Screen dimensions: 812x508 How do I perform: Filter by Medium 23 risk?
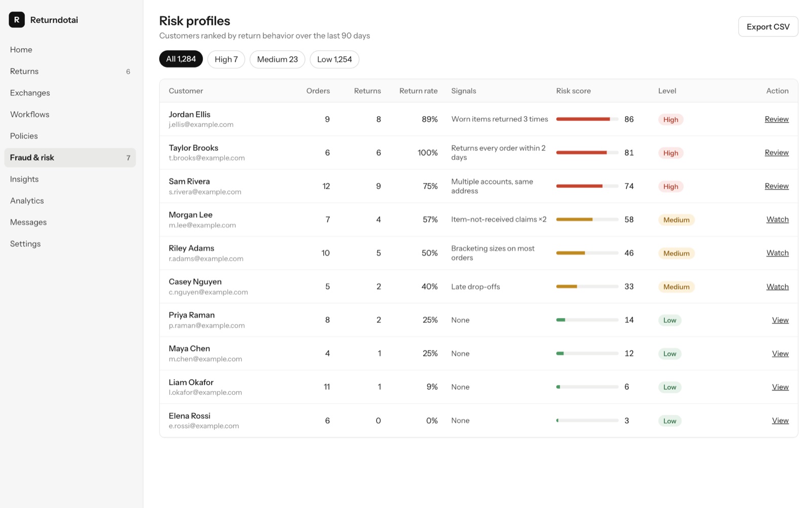coord(277,59)
